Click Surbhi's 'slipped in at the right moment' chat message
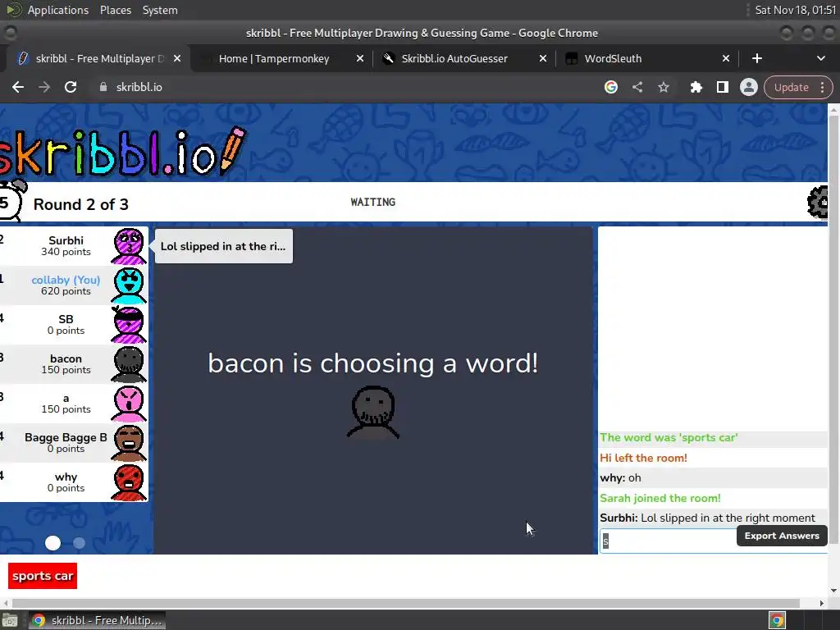Screen dimensions: 840x630 (x=708, y=518)
